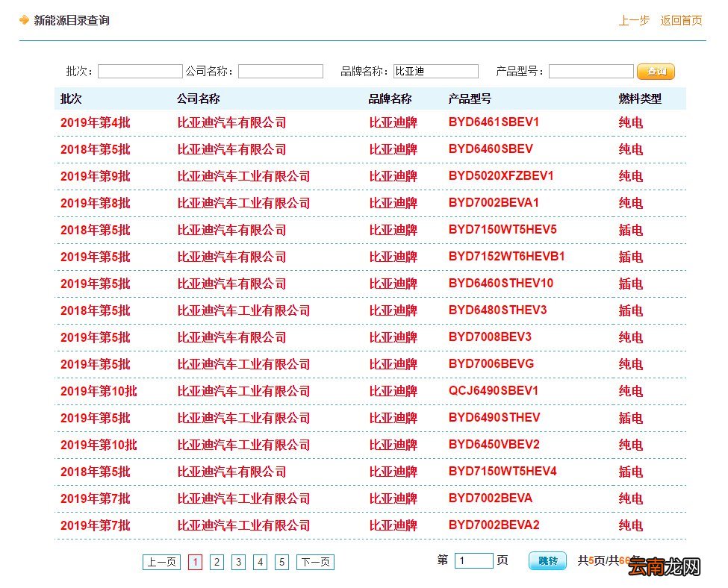The width and height of the screenshot is (728, 588).
Task: Click the blue 跳转 jump button
Action: (x=547, y=560)
